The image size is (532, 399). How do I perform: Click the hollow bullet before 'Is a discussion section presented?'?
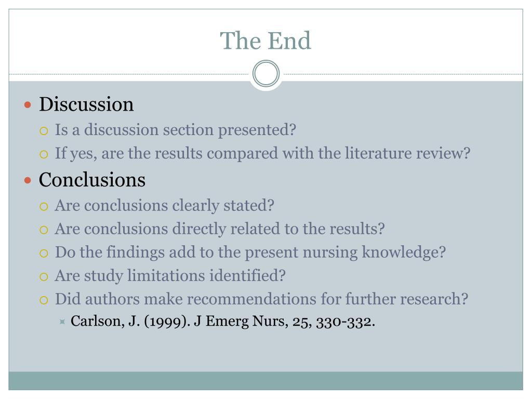pos(44,131)
